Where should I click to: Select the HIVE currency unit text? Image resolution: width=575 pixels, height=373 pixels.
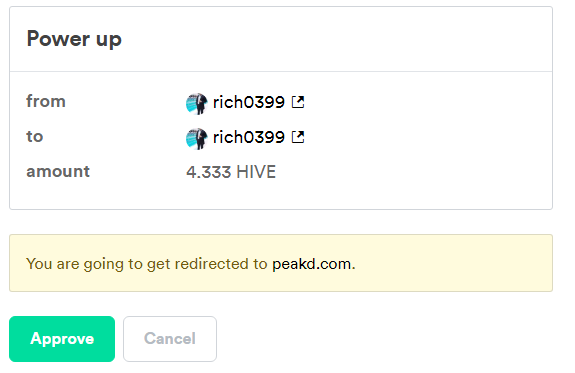[x=256, y=172]
